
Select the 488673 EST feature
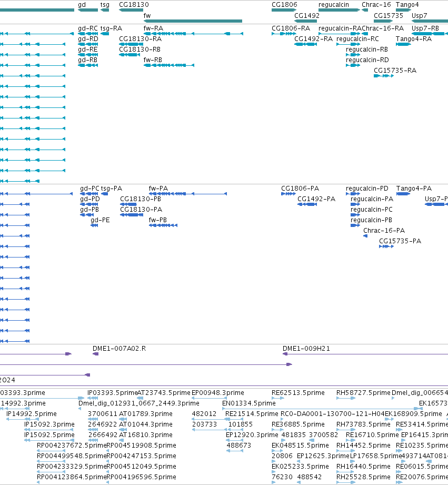235,451
